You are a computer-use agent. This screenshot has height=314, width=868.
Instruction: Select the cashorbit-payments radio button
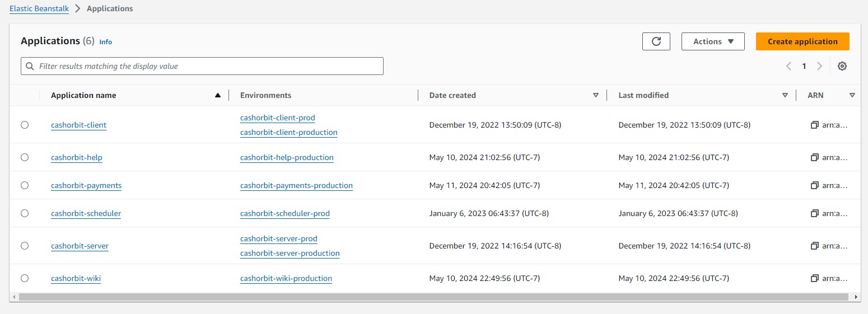[25, 185]
